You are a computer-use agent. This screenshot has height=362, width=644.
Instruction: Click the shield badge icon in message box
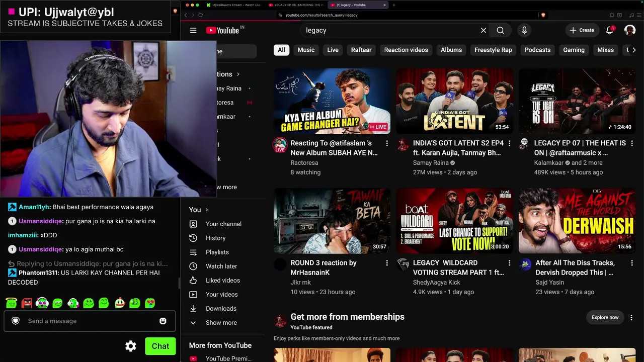pyautogui.click(x=16, y=321)
